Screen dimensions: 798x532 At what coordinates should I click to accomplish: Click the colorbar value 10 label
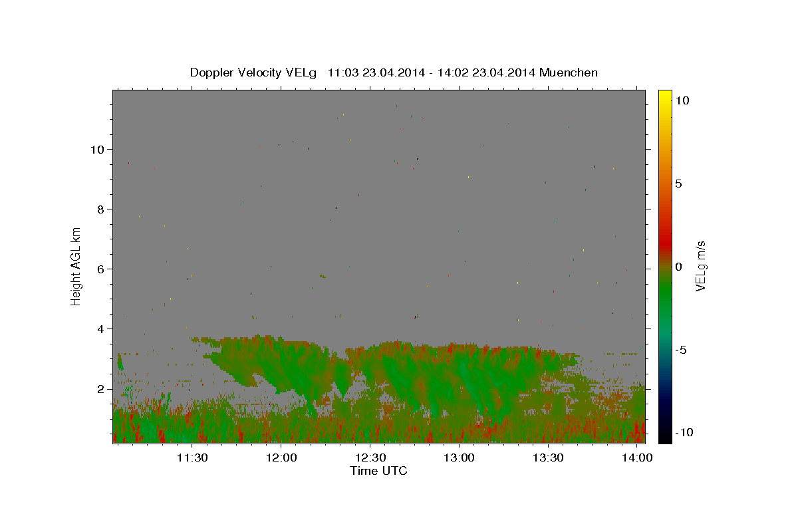[682, 100]
